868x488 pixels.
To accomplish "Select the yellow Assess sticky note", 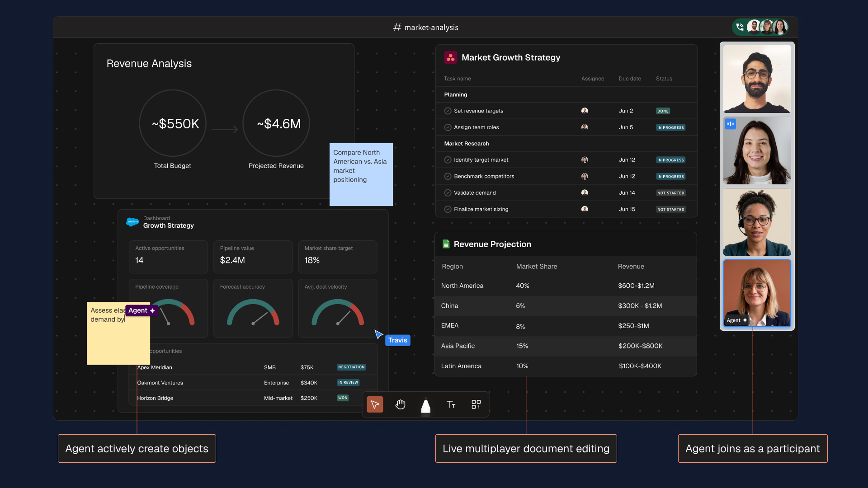I will click(118, 333).
